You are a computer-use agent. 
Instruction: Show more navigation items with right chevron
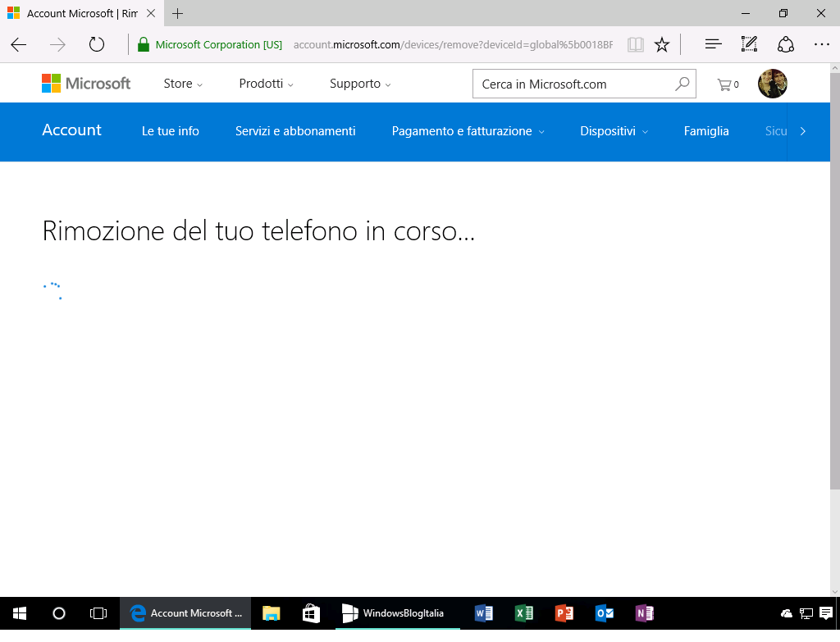(x=802, y=131)
